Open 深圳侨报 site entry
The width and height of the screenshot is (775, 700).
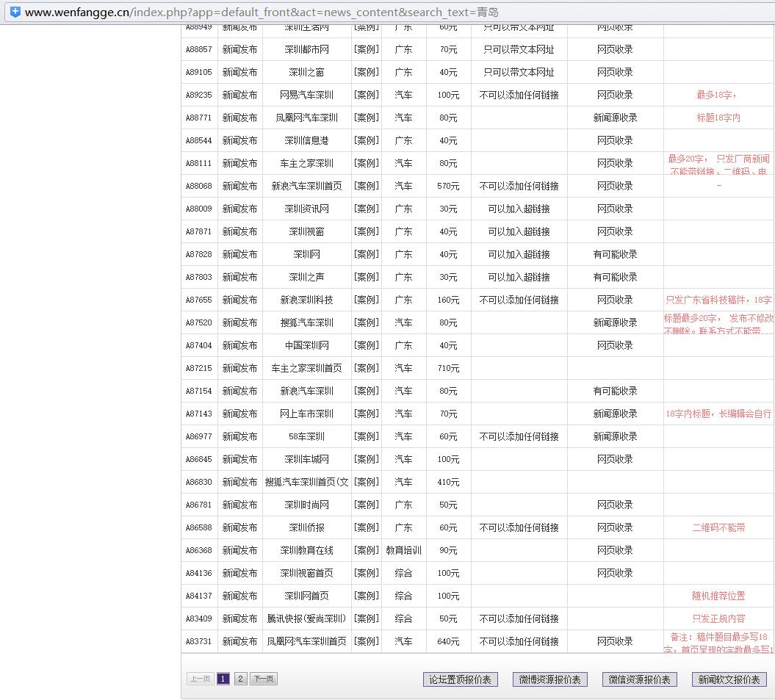click(x=306, y=527)
